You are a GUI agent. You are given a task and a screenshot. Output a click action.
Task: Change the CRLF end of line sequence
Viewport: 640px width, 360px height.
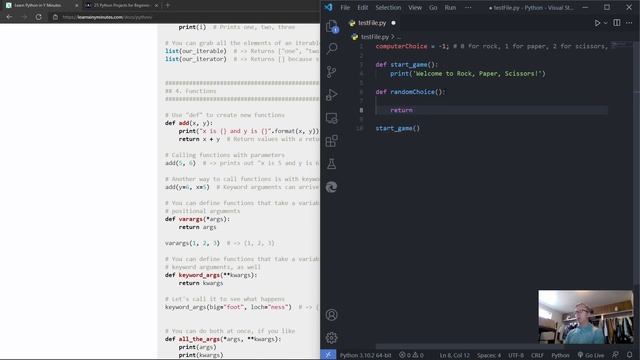(x=537, y=355)
